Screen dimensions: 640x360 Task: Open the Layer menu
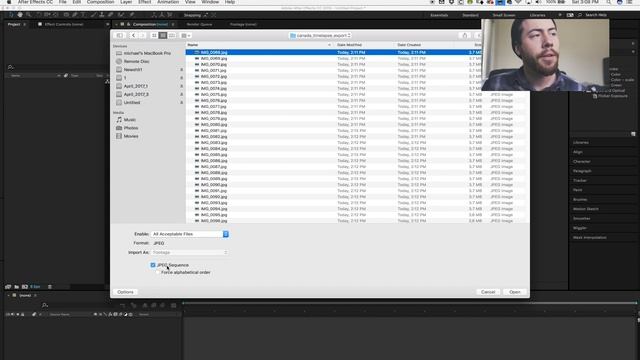(126, 2)
